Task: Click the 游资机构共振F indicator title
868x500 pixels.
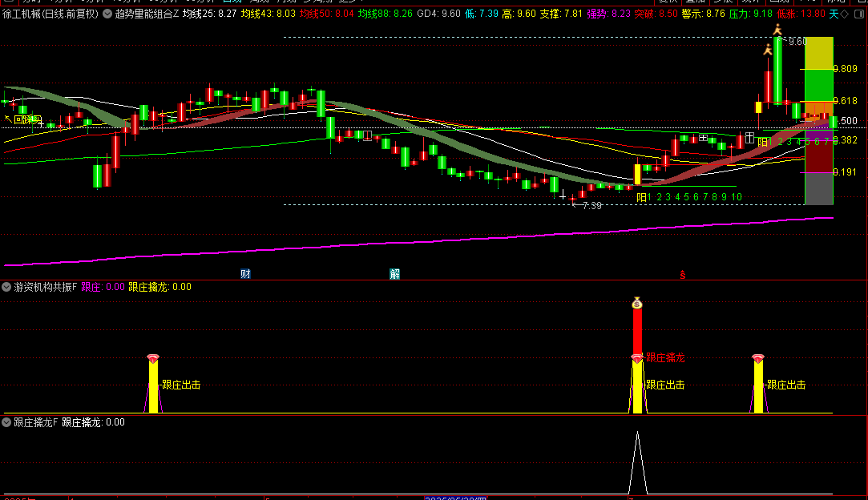Action: point(46,287)
